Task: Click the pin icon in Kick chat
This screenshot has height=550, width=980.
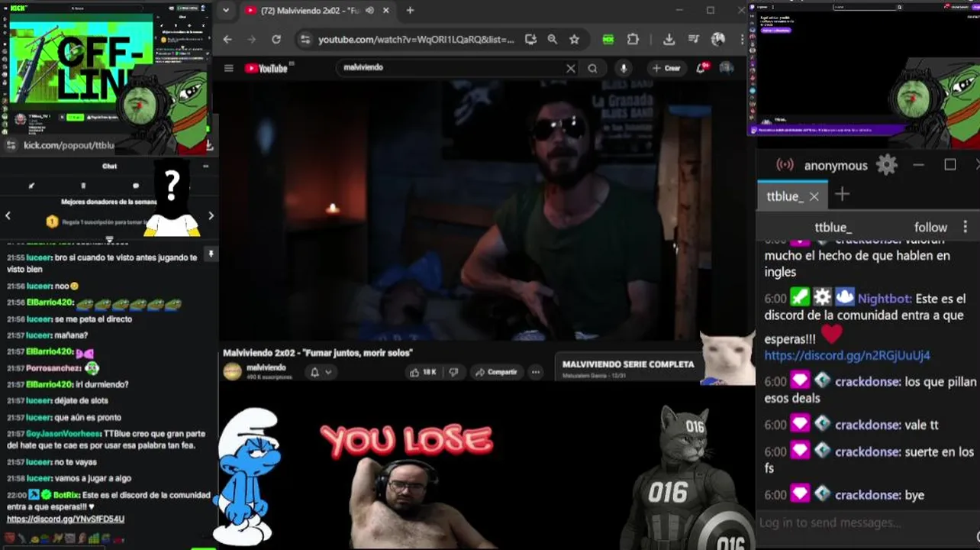Action: 211,254
